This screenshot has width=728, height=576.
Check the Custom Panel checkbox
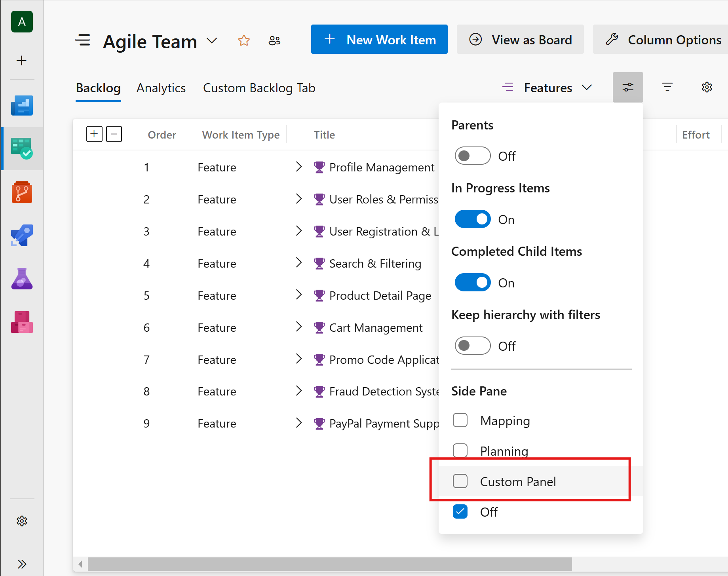tap(460, 481)
